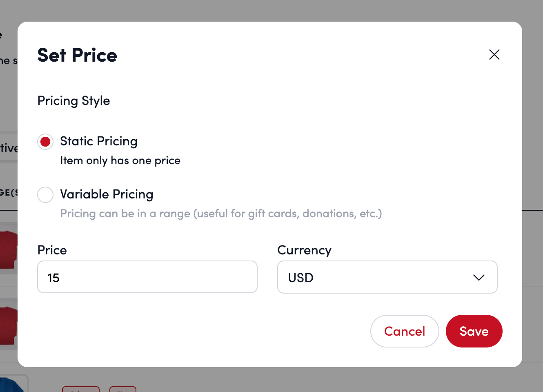Click the gift cards and donations description text
The width and height of the screenshot is (543, 392).
point(221,214)
